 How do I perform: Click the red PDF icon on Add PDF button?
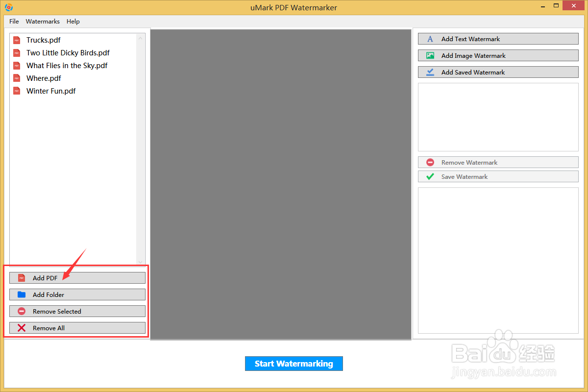pos(22,278)
